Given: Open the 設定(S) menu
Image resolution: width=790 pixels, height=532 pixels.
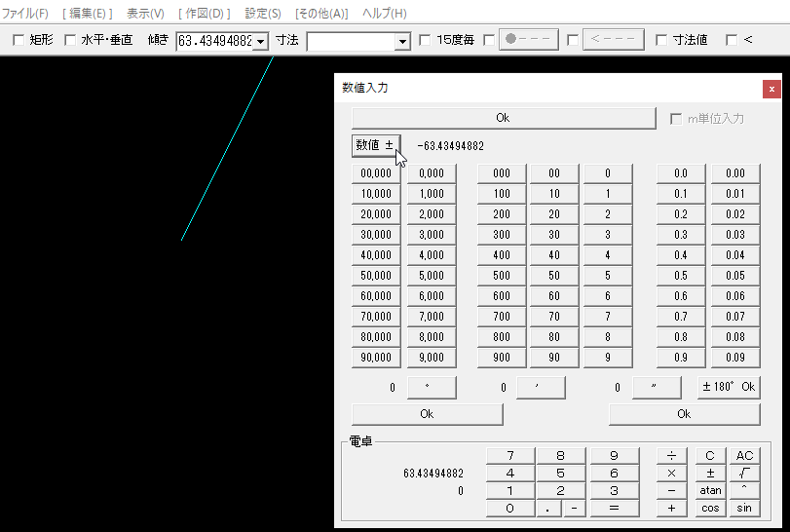Looking at the screenshot, I should click(263, 13).
